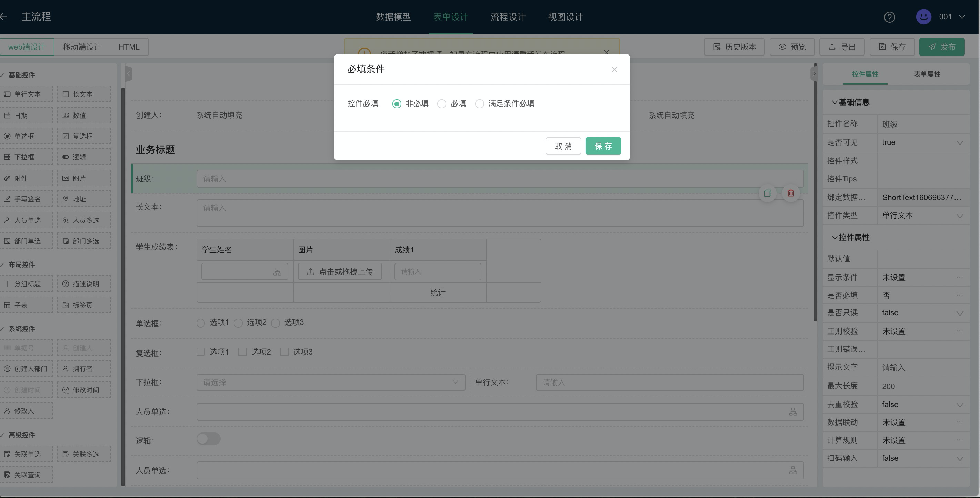The width and height of the screenshot is (980, 498).
Task: Click the 单选框 control in the palette
Action: tap(26, 136)
